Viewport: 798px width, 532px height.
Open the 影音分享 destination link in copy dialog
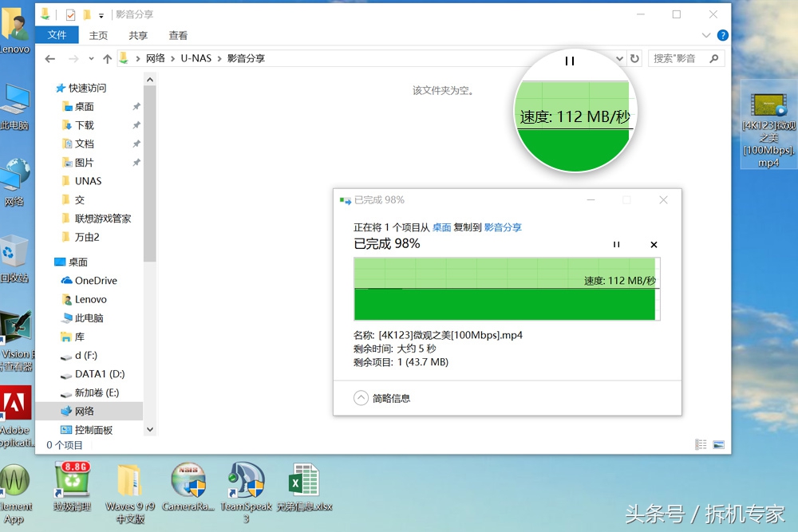pos(503,227)
